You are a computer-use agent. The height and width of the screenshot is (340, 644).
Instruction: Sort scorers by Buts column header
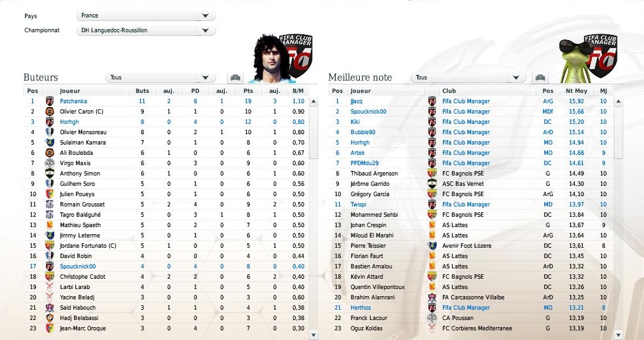[142, 91]
